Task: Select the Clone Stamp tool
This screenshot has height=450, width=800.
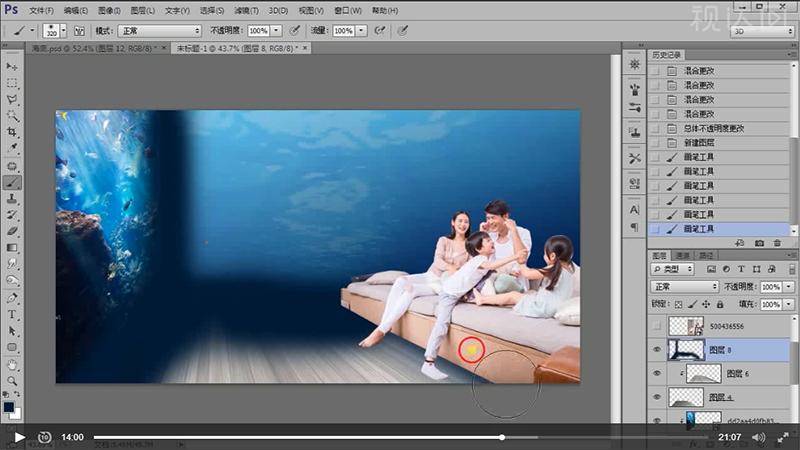Action: coord(12,199)
